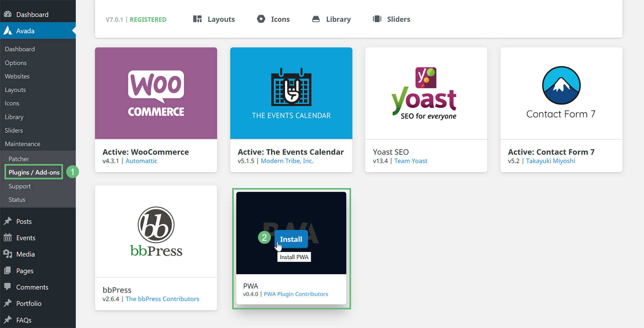Click the WordPress Dashboard gauge icon

tap(8, 14)
